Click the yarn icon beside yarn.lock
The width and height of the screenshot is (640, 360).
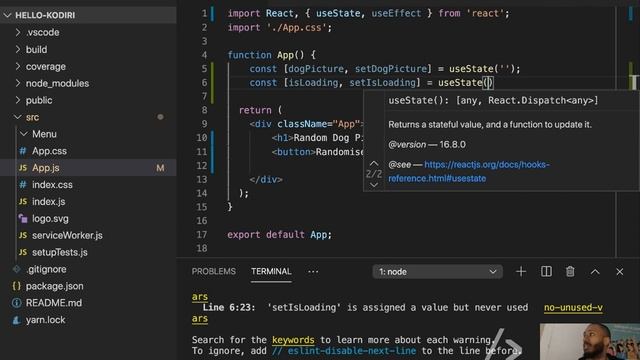(x=16, y=320)
